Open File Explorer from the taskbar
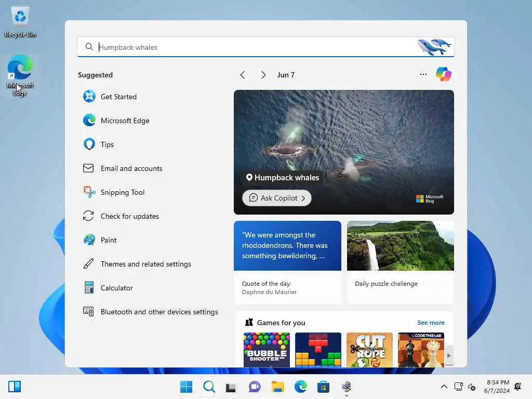 pos(277,387)
